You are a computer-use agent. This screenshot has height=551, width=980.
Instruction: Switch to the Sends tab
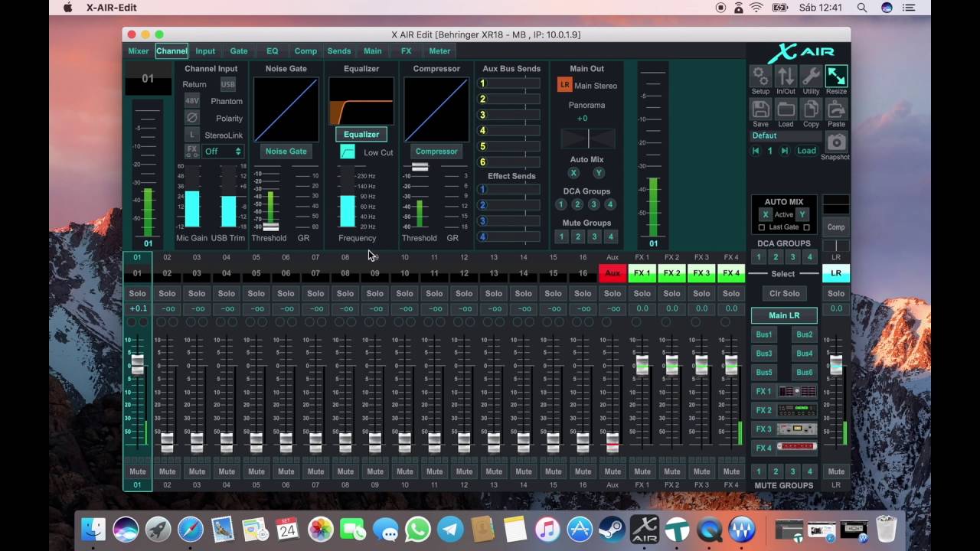tap(339, 51)
